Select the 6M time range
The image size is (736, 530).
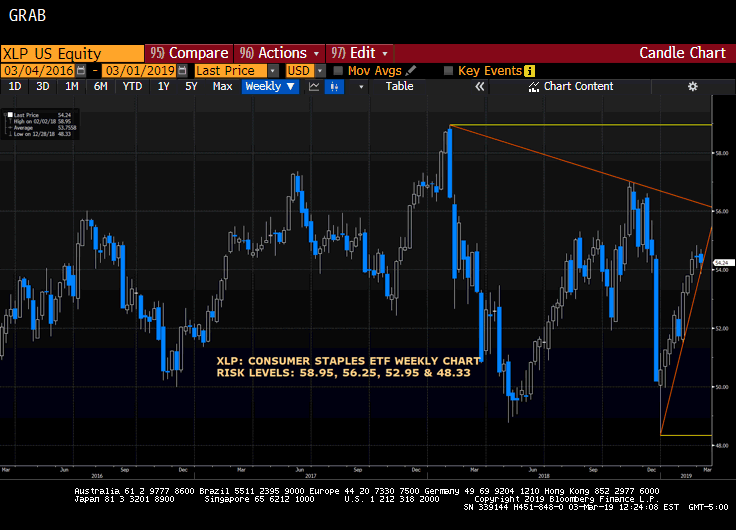click(100, 86)
